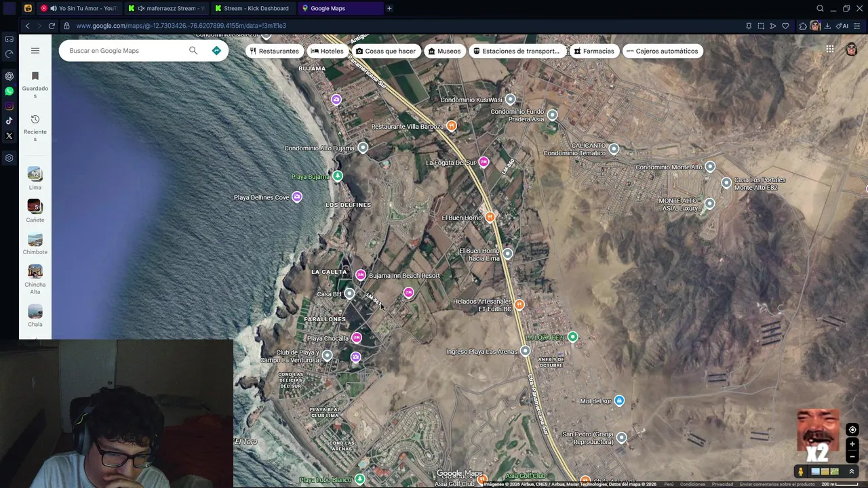Select the Cosas que hacer chip

click(x=386, y=51)
